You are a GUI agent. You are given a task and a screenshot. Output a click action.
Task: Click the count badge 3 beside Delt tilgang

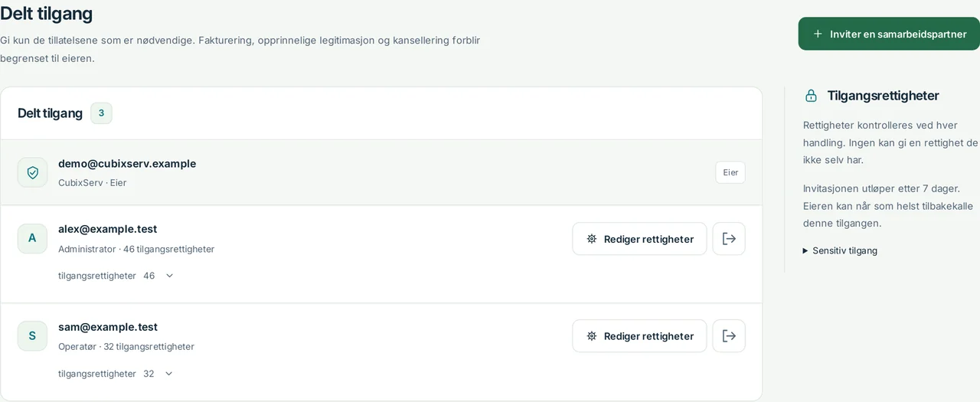[x=101, y=113]
